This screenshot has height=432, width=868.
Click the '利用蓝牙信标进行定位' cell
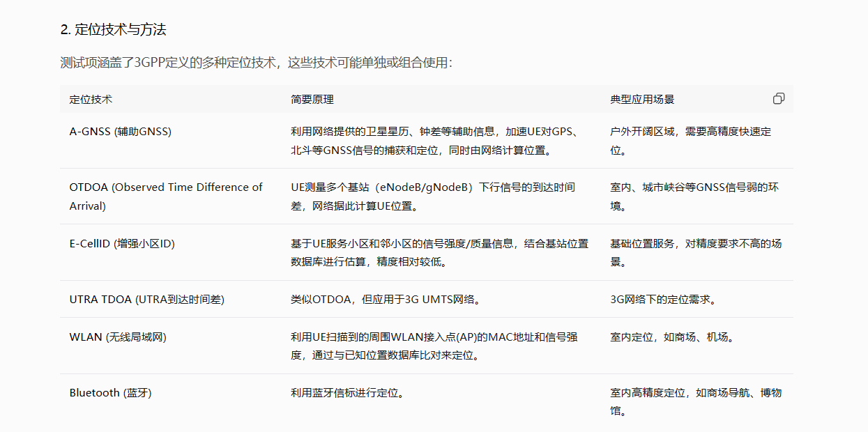coord(348,392)
